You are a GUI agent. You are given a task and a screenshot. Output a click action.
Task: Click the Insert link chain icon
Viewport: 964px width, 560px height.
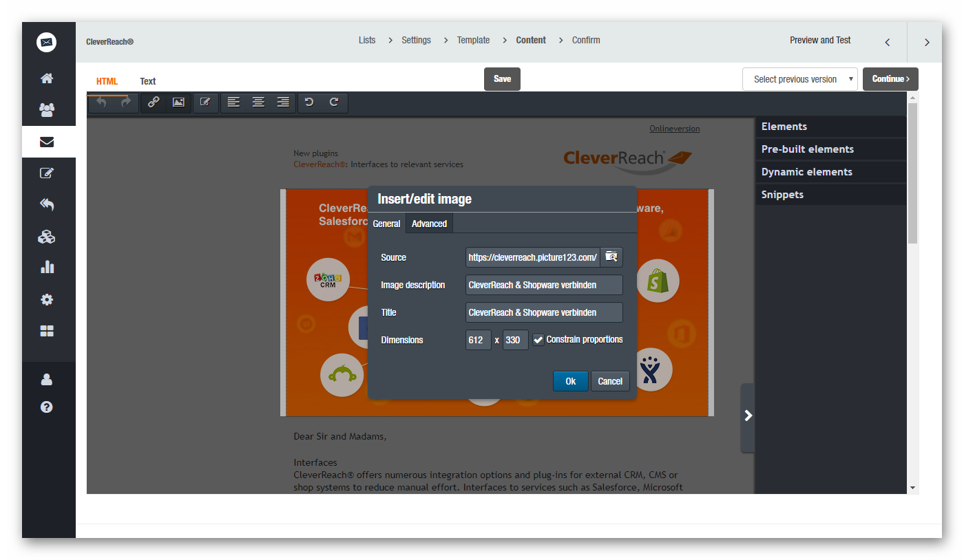point(154,103)
